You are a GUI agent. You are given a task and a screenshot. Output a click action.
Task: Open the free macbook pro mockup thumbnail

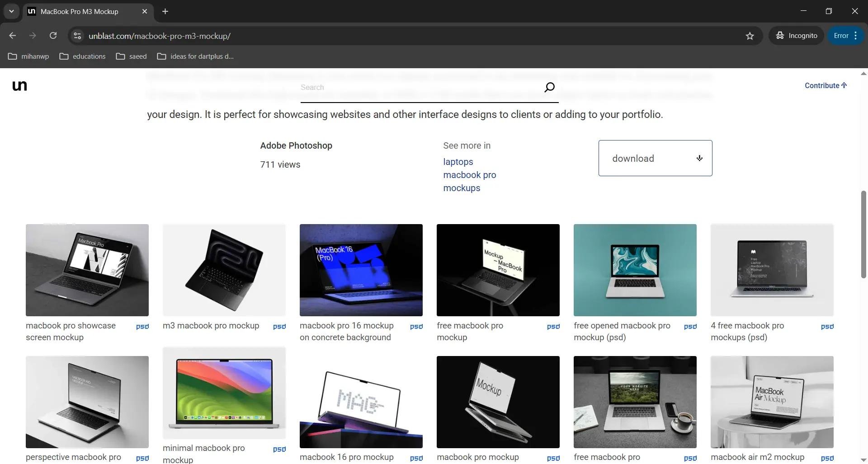coord(498,270)
